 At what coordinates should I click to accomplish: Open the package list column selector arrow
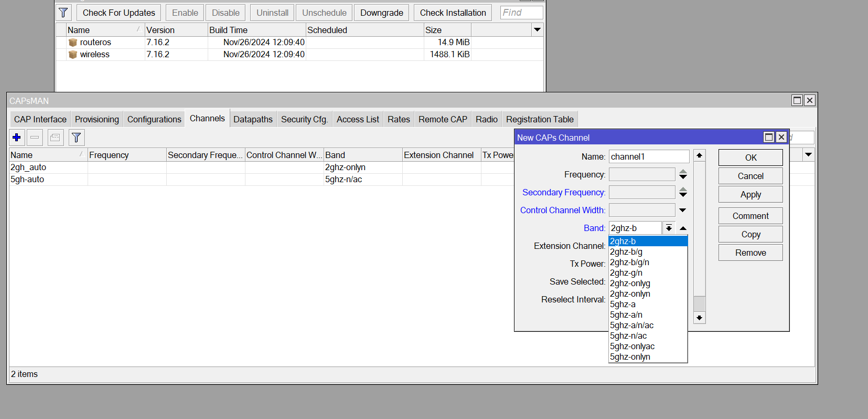coord(537,30)
